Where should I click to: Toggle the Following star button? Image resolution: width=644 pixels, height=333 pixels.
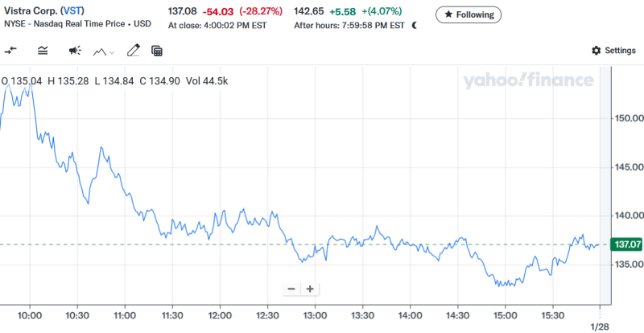click(469, 14)
